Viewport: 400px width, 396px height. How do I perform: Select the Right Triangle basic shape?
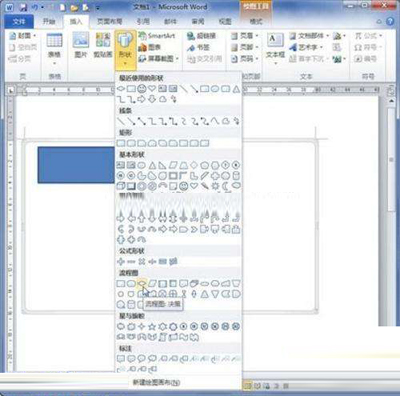click(163, 165)
